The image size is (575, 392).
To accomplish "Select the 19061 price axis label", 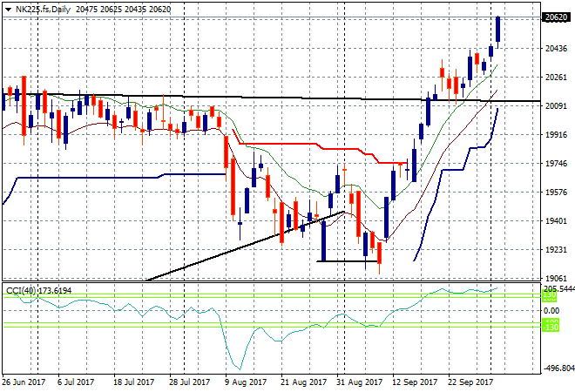I will [557, 279].
